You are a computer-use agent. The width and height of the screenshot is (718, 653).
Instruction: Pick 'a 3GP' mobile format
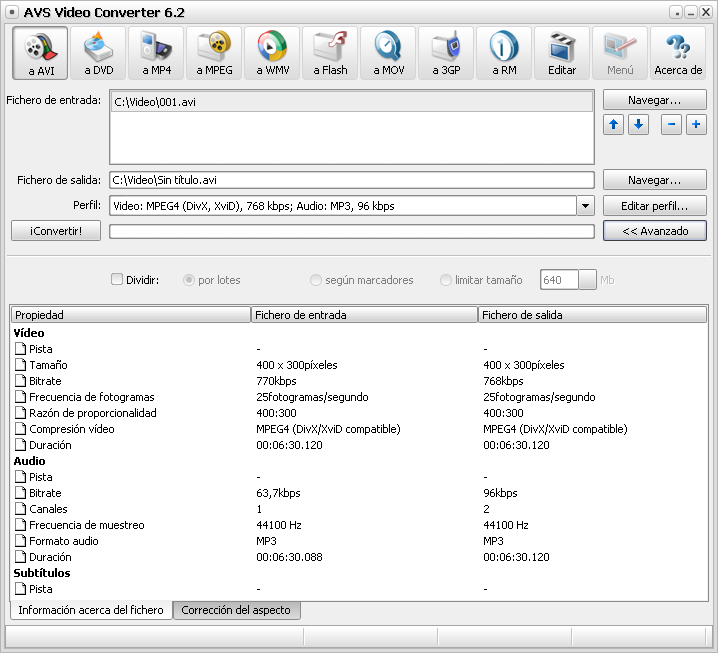446,53
